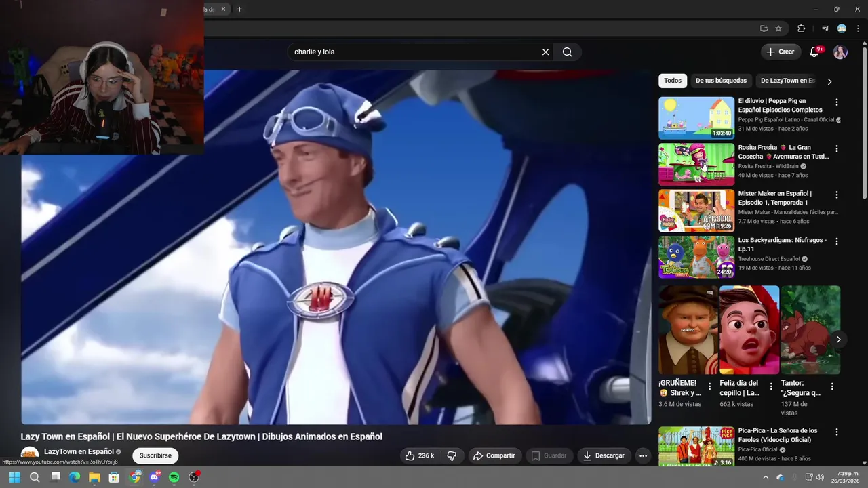Click the Compartir share button

coord(494,455)
